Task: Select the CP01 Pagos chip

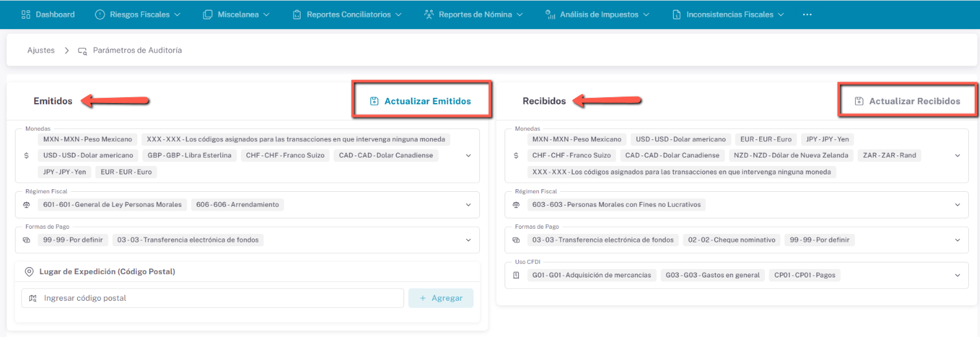Action: tap(805, 275)
